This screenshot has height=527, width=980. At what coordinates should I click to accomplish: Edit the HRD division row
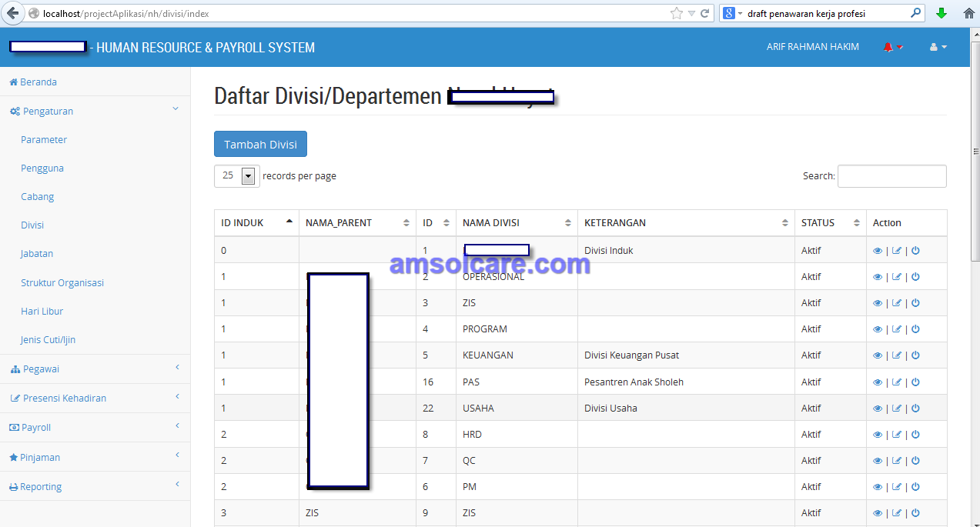(x=897, y=435)
